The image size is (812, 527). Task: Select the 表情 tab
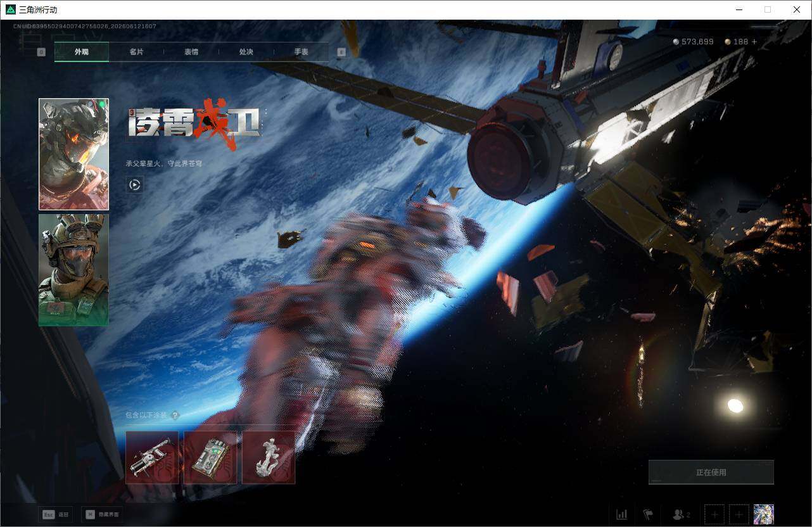click(191, 52)
